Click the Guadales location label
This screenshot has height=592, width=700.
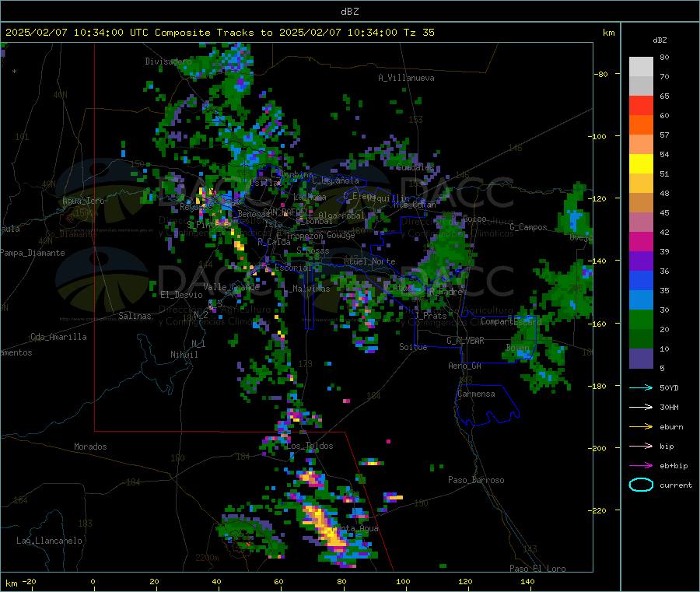pyautogui.click(x=415, y=167)
